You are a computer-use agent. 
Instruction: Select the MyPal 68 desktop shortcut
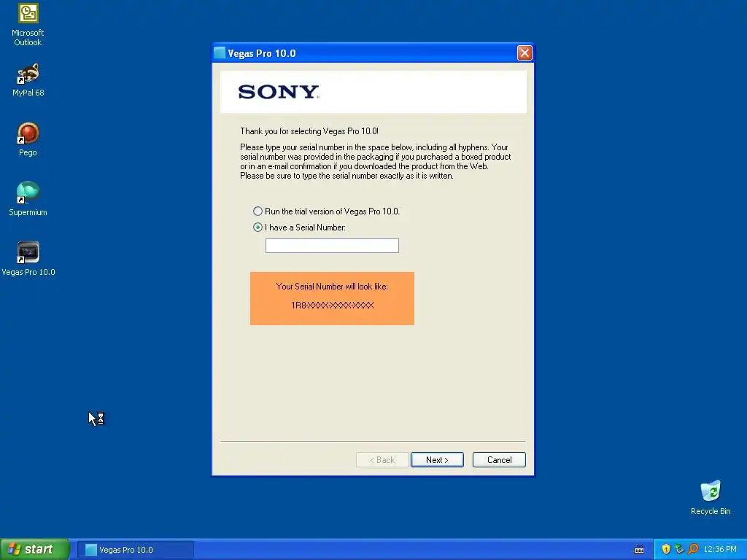pyautogui.click(x=28, y=80)
